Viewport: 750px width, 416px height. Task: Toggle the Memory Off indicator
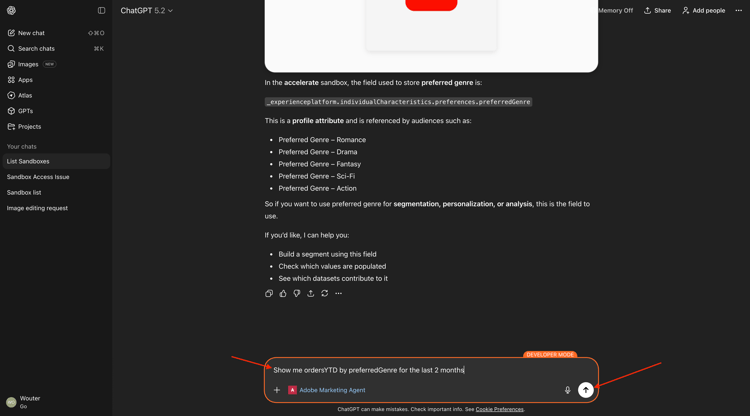click(612, 11)
